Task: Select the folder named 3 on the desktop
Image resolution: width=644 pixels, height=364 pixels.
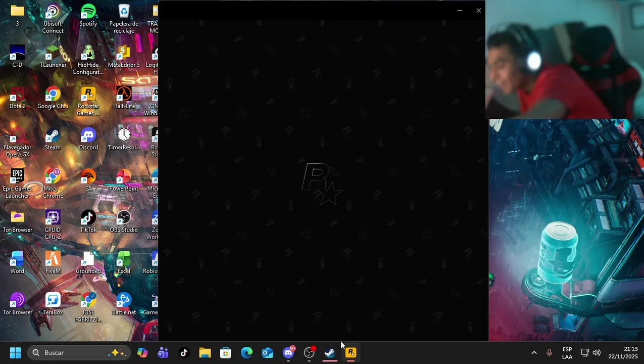Action: click(x=17, y=15)
